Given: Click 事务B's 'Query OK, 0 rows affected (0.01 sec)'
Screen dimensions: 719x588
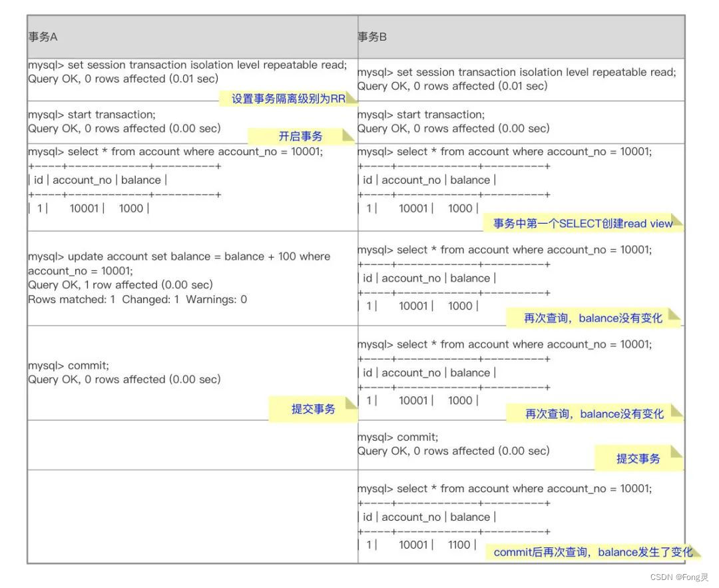Looking at the screenshot, I should tap(452, 86).
